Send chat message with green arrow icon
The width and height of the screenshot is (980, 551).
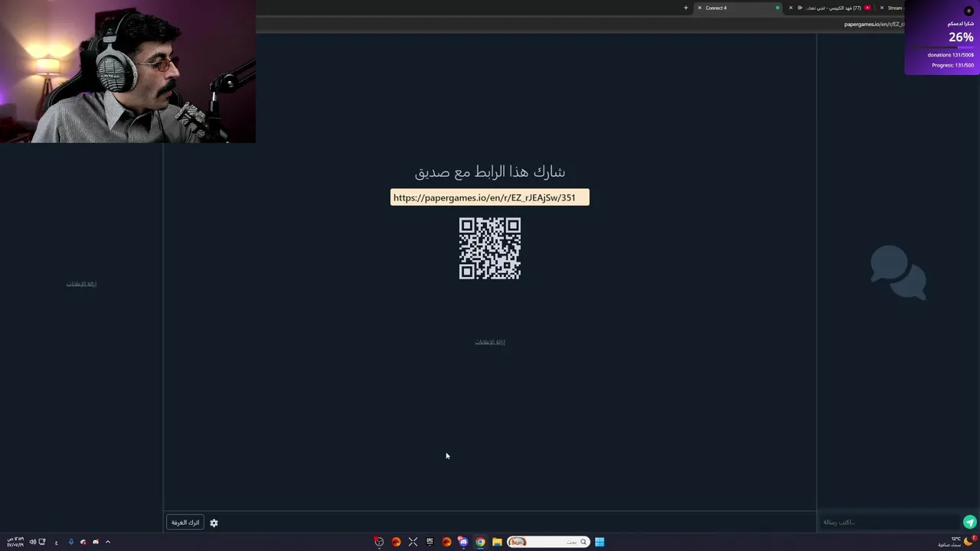coord(969,522)
